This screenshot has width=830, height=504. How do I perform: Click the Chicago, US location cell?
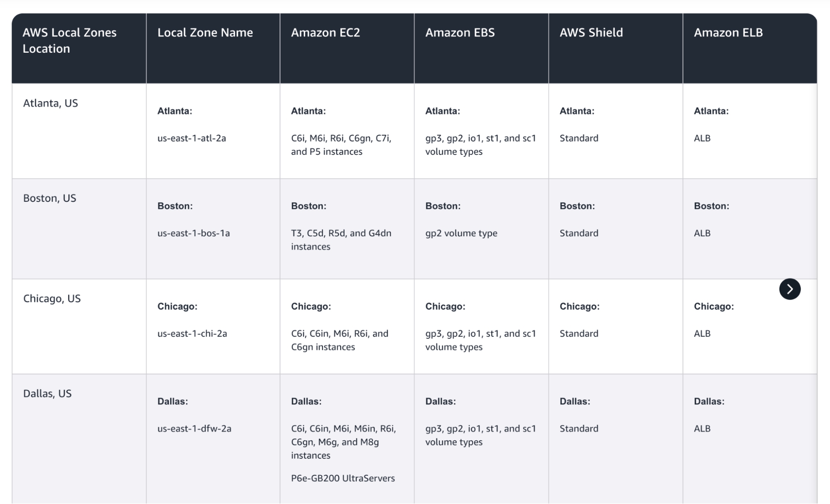coord(52,298)
